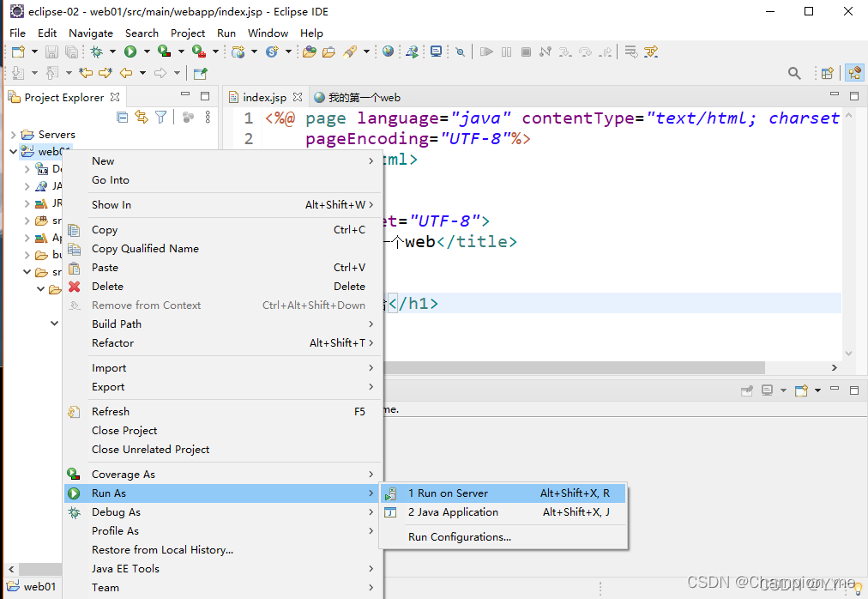
Task: Choose Refresh from the context menu
Action: (x=222, y=411)
